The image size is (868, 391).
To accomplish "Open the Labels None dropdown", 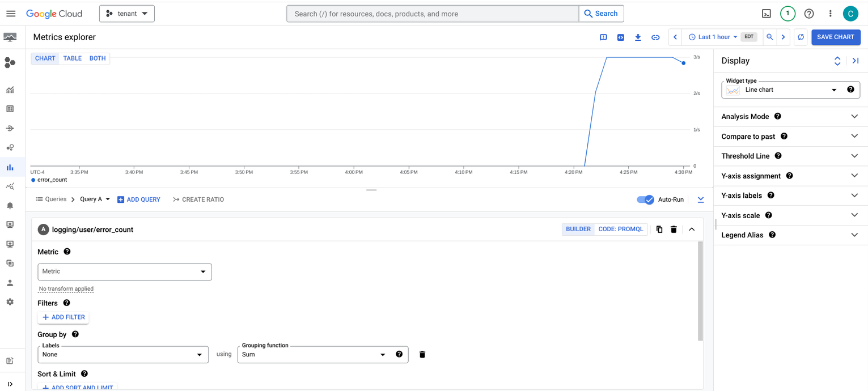I will click(x=123, y=355).
